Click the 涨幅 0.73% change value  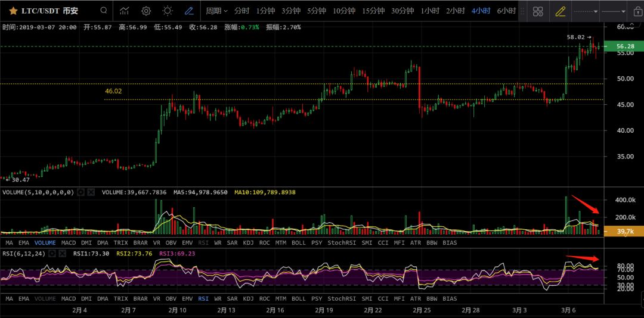tap(241, 27)
